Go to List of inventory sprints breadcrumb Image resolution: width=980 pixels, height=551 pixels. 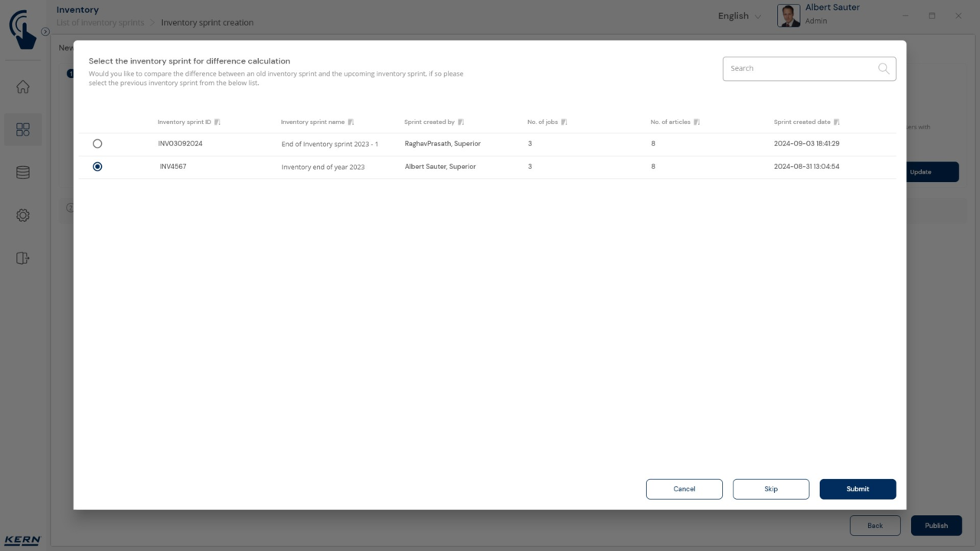click(x=100, y=23)
